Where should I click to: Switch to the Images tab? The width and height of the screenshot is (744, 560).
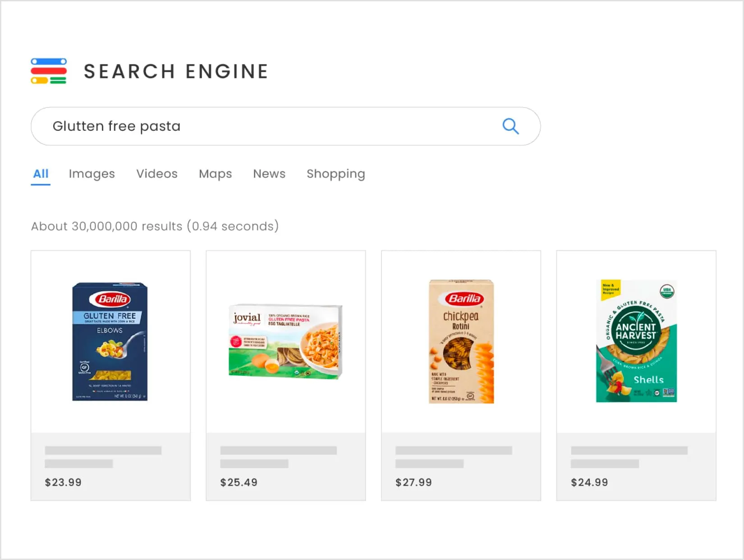coord(92,174)
